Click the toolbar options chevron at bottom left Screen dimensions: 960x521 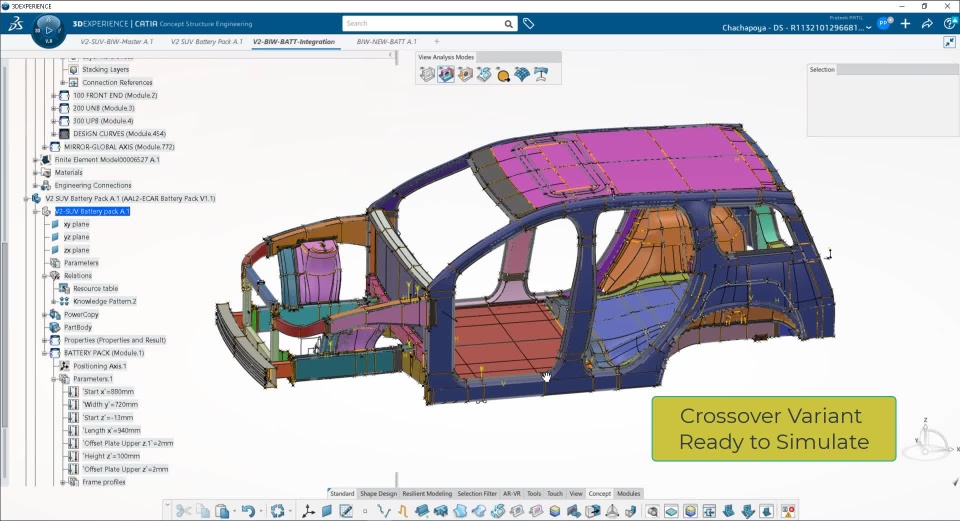coord(167,506)
